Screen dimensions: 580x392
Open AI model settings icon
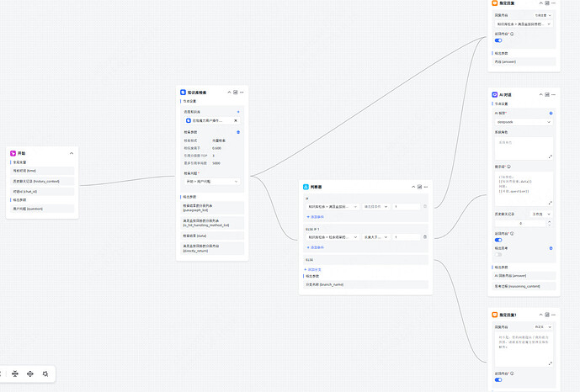pos(551,113)
